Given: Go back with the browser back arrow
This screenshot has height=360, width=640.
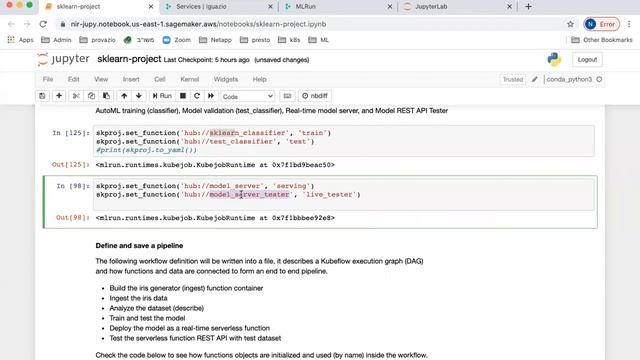Looking at the screenshot, I should [x=11, y=24].
